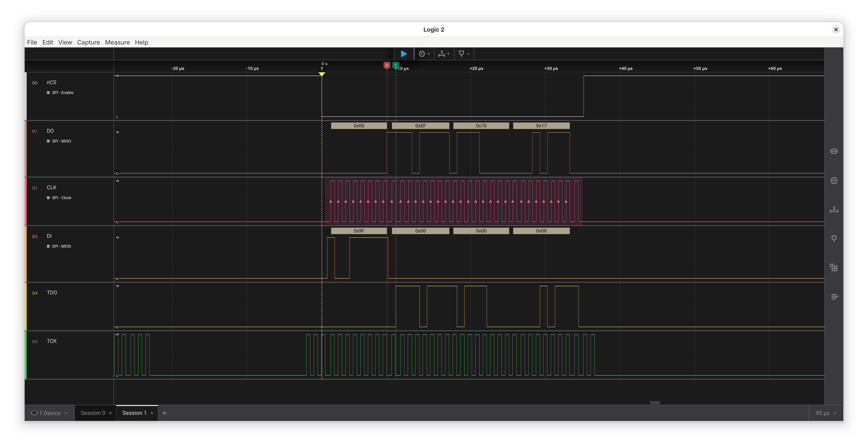Image resolution: width=868 pixels, height=448 pixels.
Task: Open the Analyzers panel from the right sidebar
Action: (834, 151)
